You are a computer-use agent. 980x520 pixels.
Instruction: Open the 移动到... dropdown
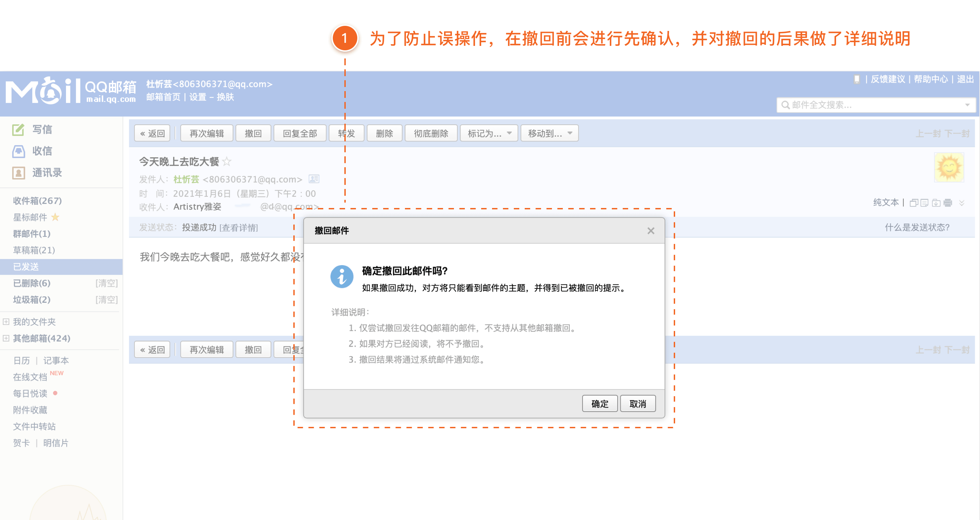point(549,134)
